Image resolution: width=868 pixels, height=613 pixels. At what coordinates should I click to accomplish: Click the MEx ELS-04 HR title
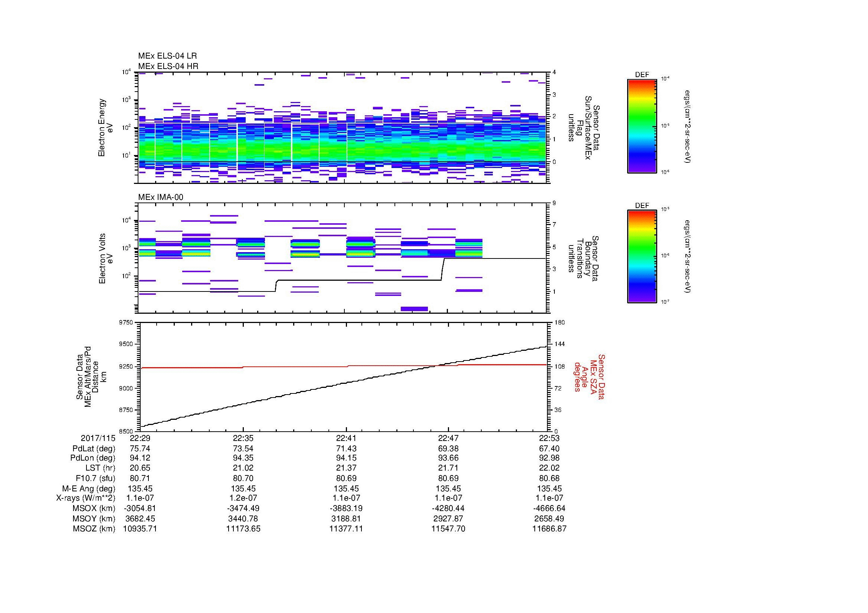pos(168,66)
